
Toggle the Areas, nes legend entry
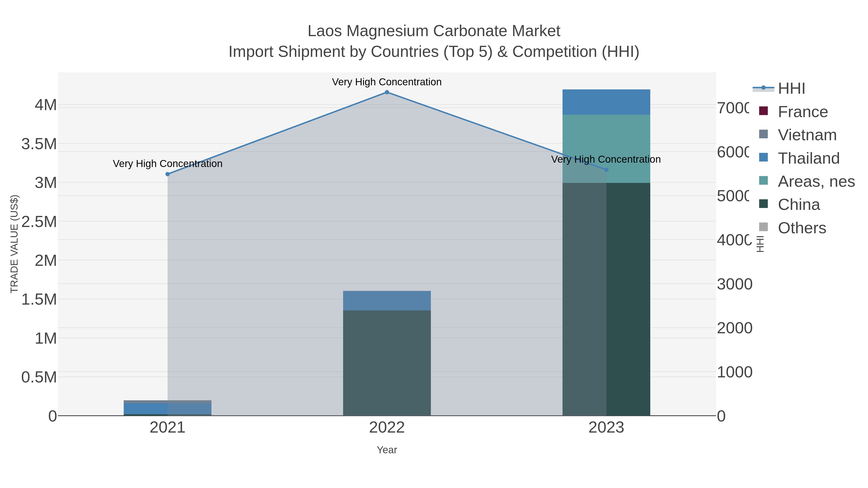point(807,181)
